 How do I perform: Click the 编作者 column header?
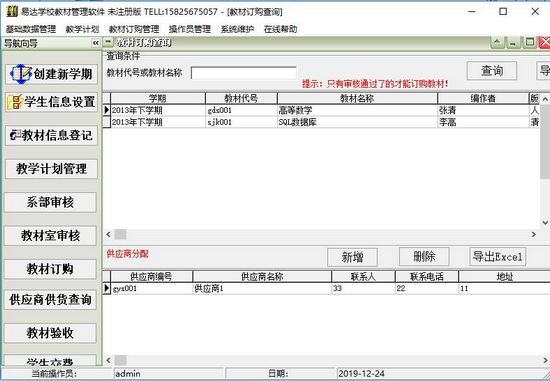tap(483, 98)
